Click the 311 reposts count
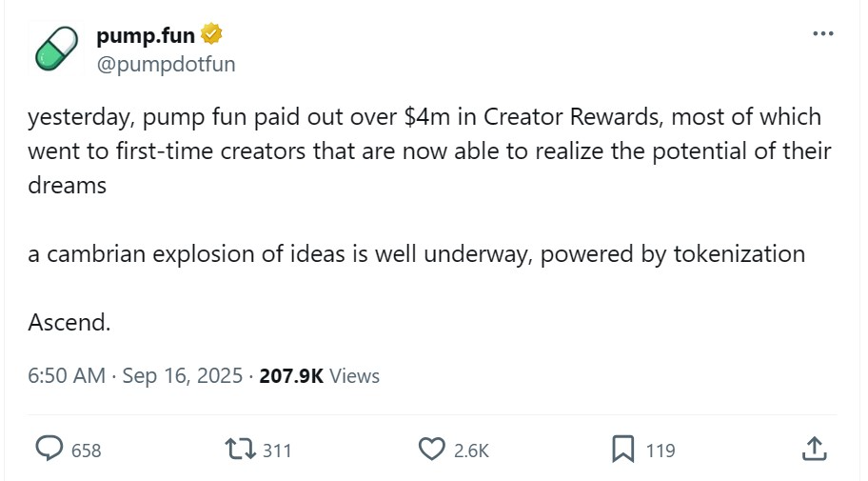 [276, 451]
